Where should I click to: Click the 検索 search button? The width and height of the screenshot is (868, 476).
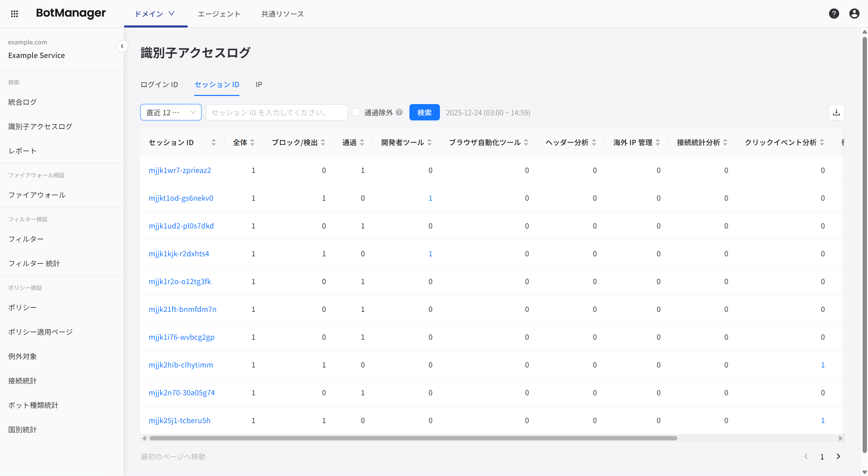[x=424, y=113]
